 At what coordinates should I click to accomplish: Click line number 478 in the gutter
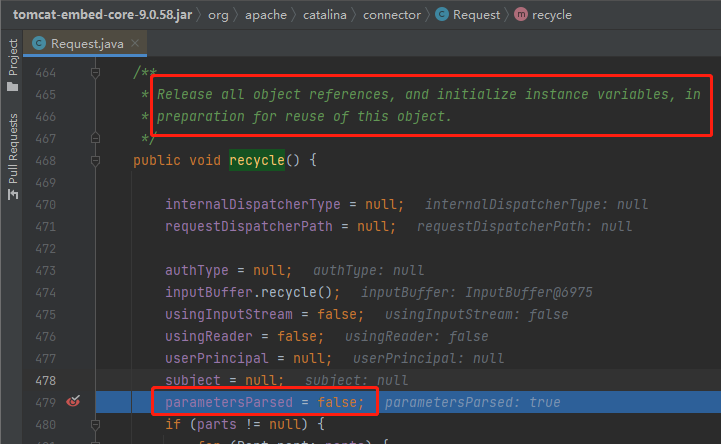click(x=46, y=381)
